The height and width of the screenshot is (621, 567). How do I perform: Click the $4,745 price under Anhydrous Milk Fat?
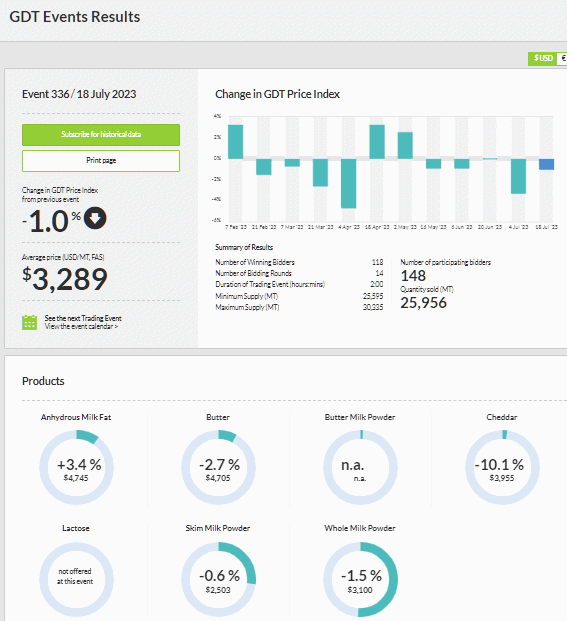[76, 478]
